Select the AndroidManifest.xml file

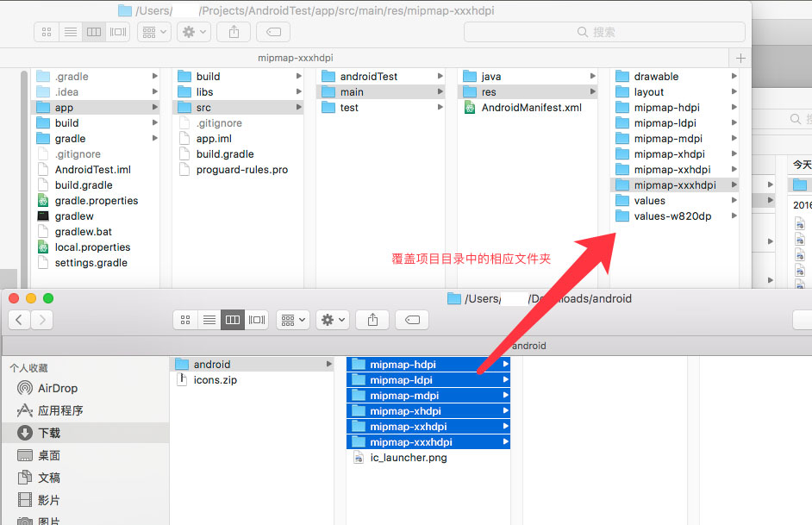pyautogui.click(x=531, y=108)
